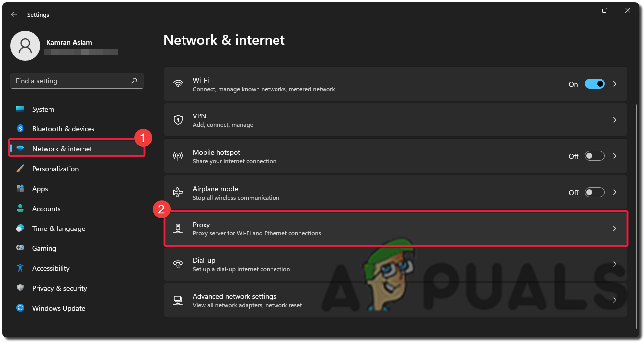Click the back arrow in Settings header
The width and height of the screenshot is (644, 342).
click(14, 15)
